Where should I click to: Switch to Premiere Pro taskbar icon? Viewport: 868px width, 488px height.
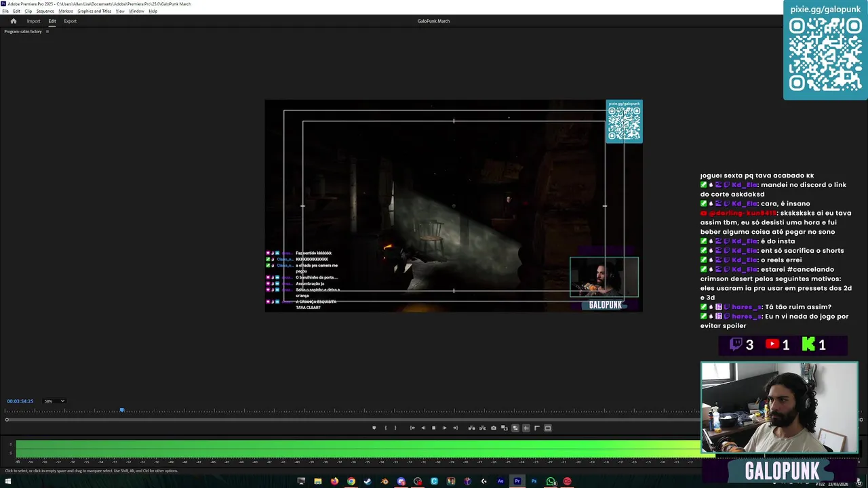[x=517, y=481]
